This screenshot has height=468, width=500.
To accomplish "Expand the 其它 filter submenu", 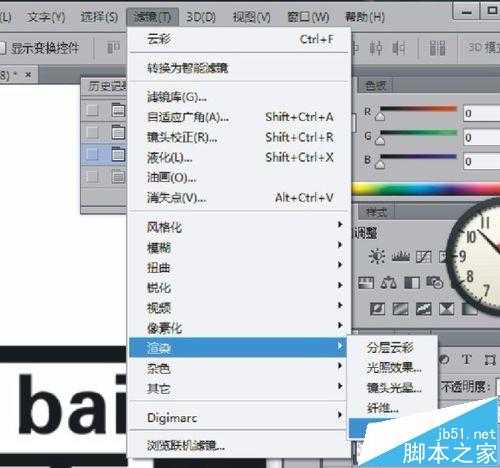I will [x=238, y=388].
